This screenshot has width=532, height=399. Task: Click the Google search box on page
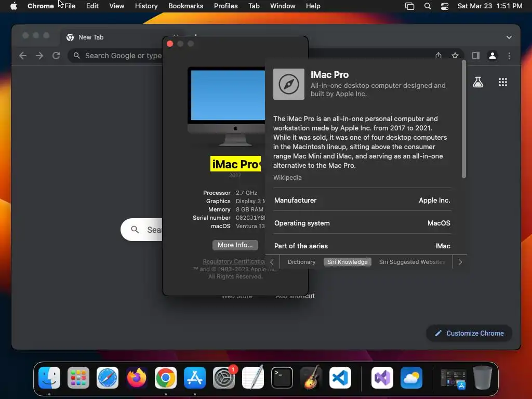[x=141, y=230]
